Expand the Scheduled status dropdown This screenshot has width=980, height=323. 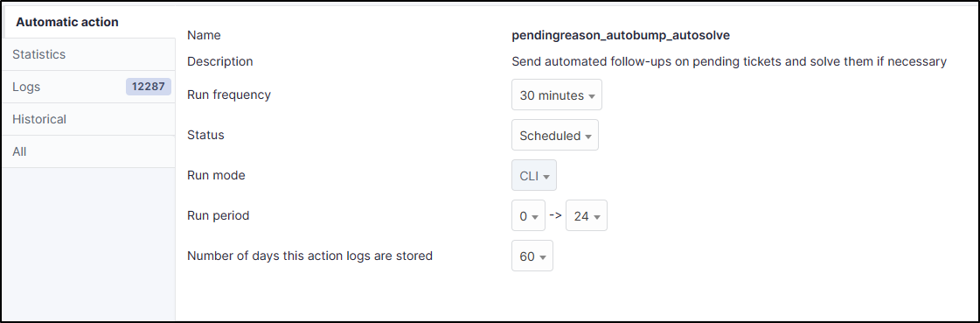[555, 135]
